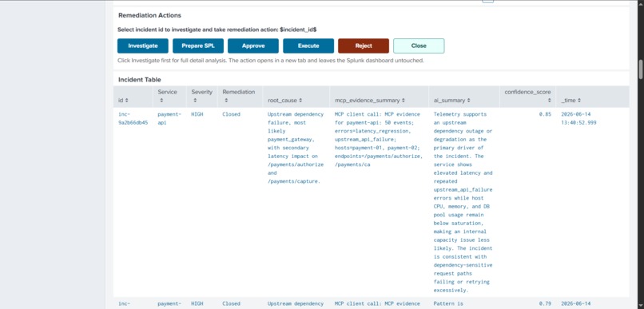This screenshot has height=309, width=644.
Task: Click the root cause text mentioning payment_gateway
Action: [x=296, y=148]
